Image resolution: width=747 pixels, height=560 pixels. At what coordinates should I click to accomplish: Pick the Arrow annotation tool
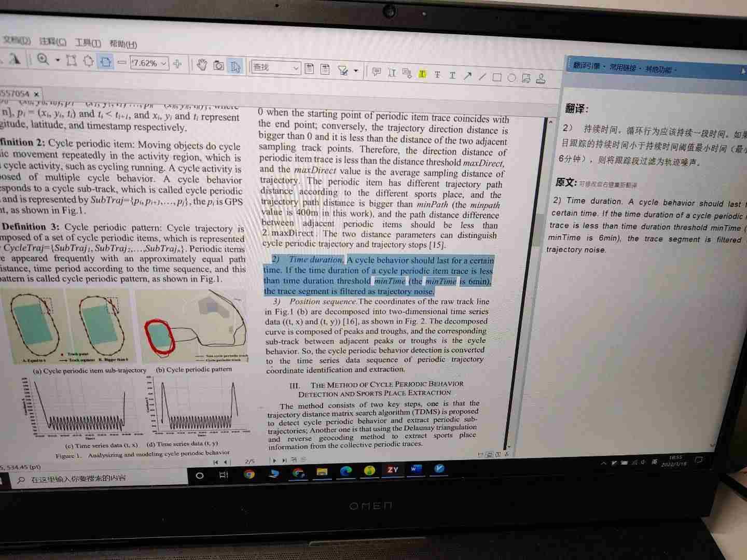(467, 76)
